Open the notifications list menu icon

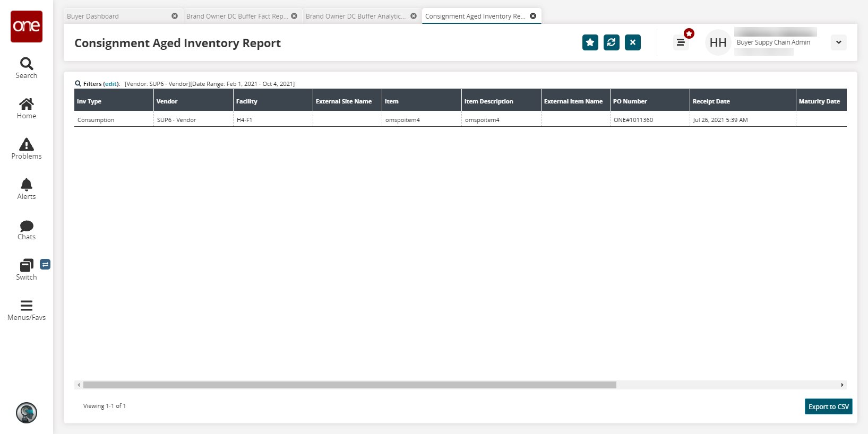click(x=681, y=42)
